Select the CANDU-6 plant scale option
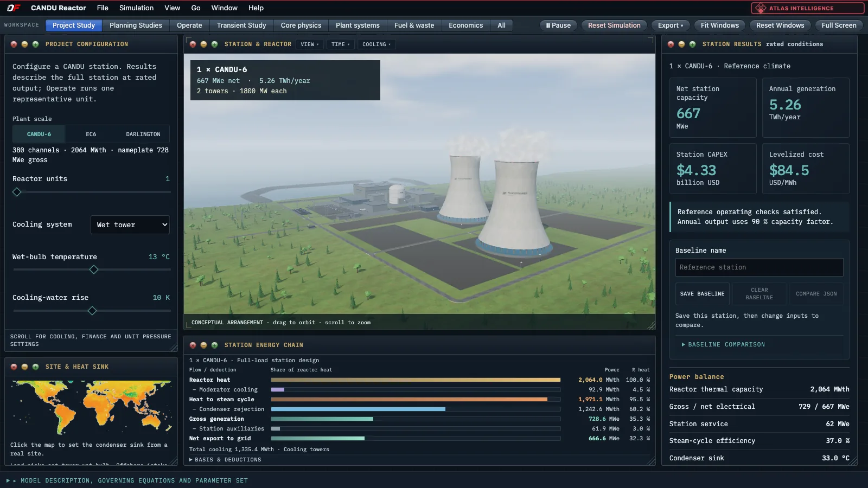868x488 pixels. coord(39,134)
